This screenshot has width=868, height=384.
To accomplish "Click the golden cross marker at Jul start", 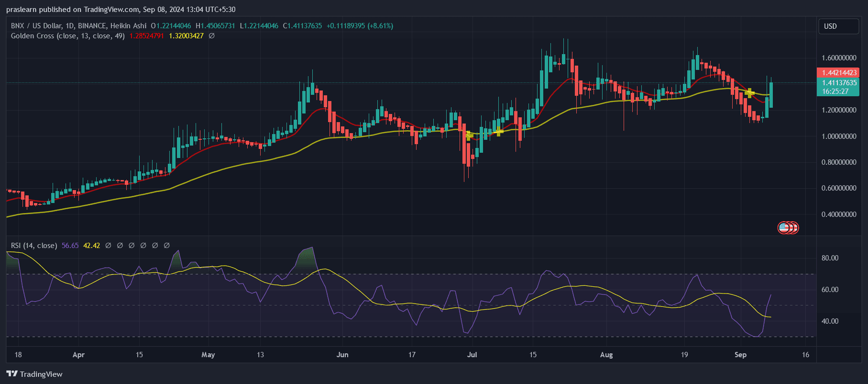I will [469, 135].
